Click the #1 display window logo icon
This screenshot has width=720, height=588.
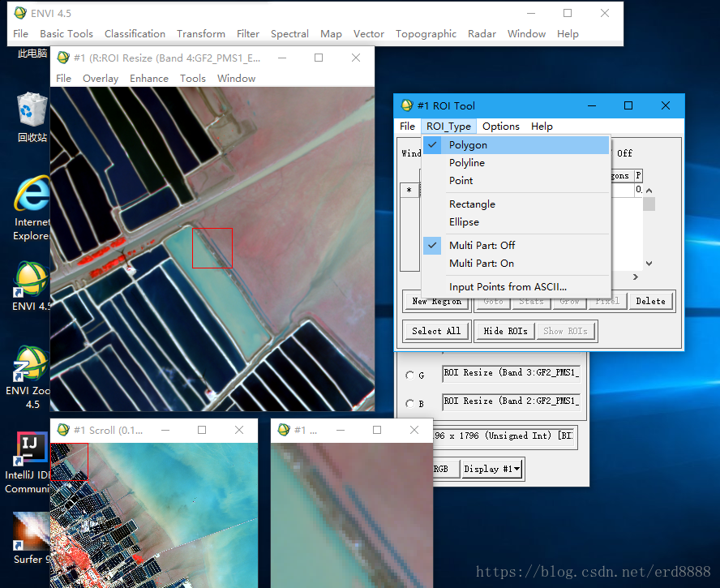pyautogui.click(x=63, y=58)
